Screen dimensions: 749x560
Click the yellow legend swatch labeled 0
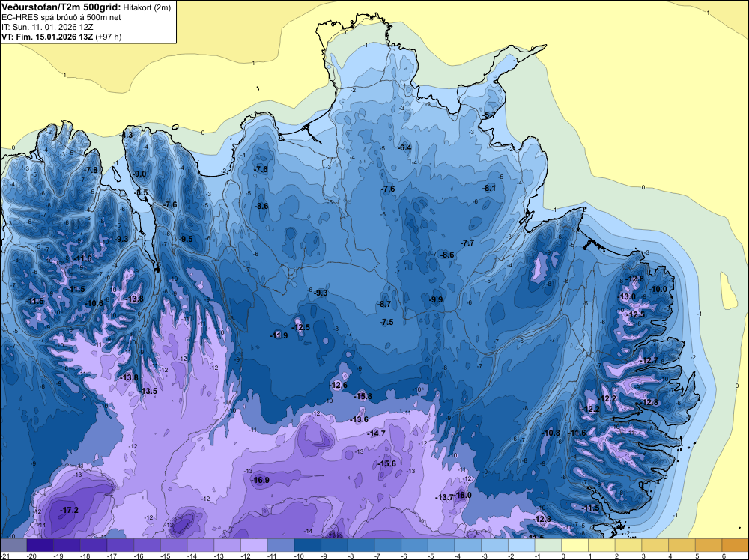(575, 545)
